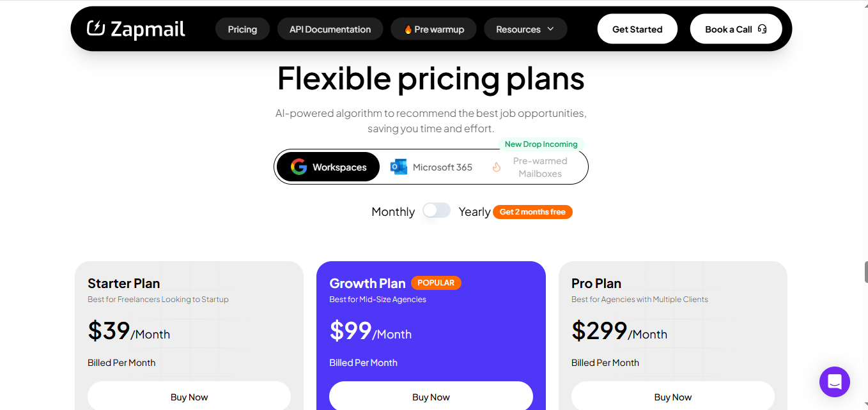This screenshot has width=868, height=410.
Task: Open the chat support bubble icon
Action: (x=835, y=382)
